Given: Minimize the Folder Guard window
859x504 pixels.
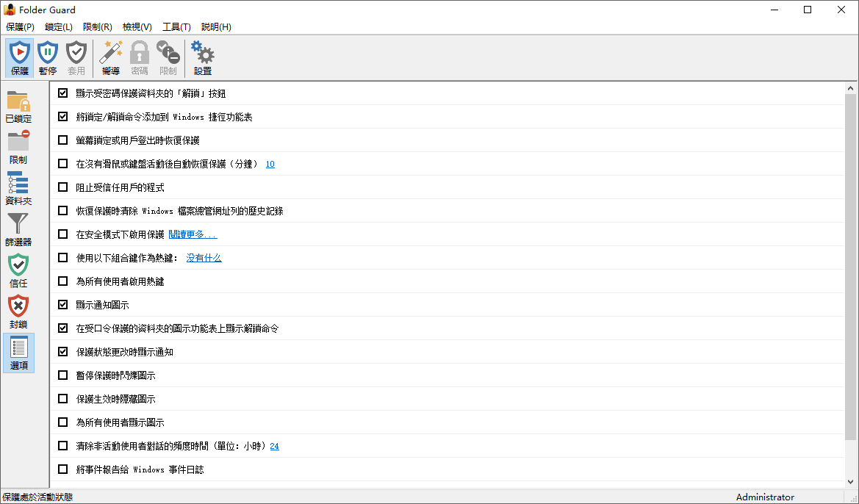Looking at the screenshot, I should 774,10.
